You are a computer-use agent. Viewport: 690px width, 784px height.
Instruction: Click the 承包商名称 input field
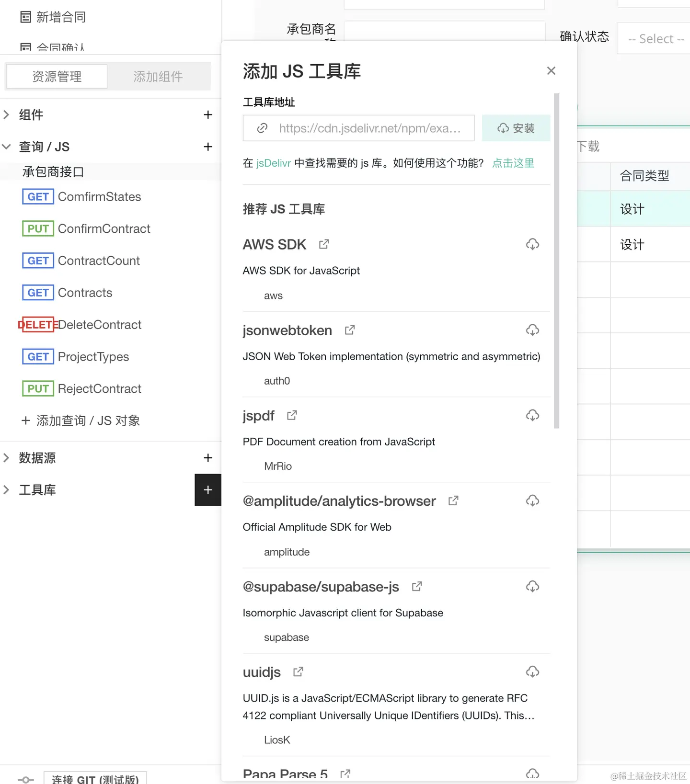coord(445,31)
